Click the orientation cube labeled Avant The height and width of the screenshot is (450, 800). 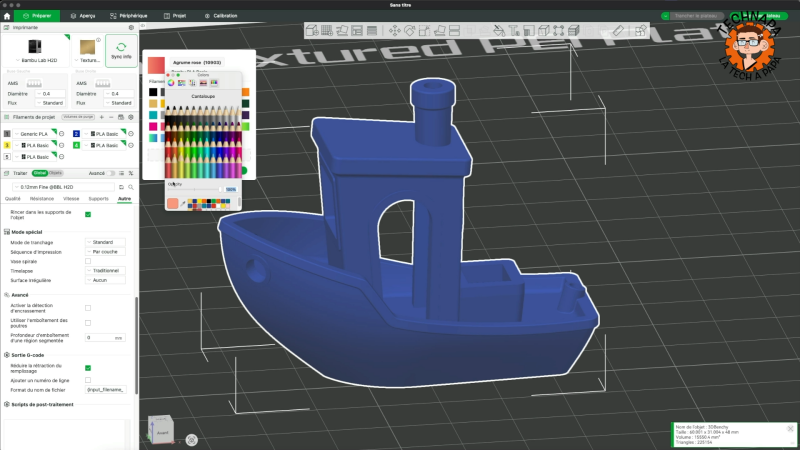click(162, 430)
